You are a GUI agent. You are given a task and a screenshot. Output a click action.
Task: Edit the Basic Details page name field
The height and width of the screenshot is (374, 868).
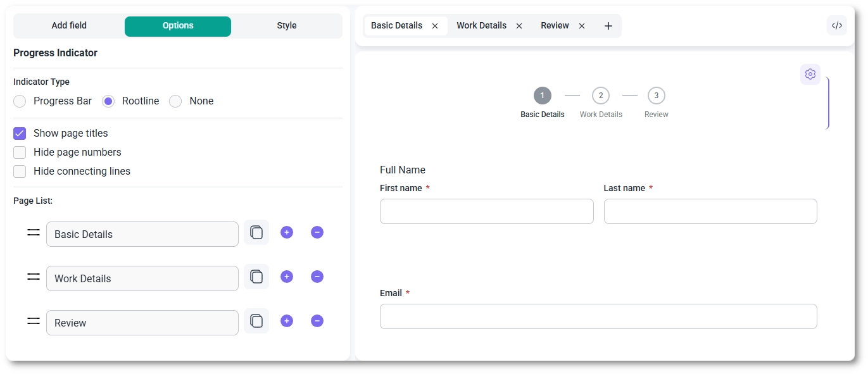click(x=142, y=234)
